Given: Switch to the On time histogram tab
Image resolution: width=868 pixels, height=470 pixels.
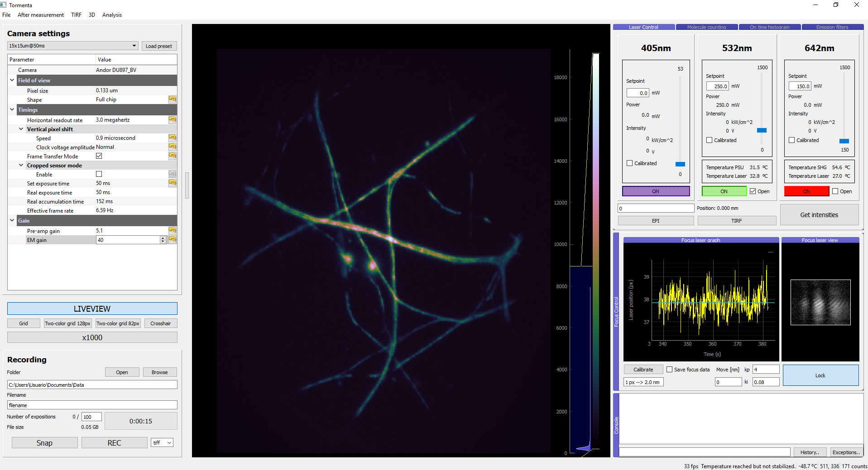Looking at the screenshot, I should tap(769, 27).
